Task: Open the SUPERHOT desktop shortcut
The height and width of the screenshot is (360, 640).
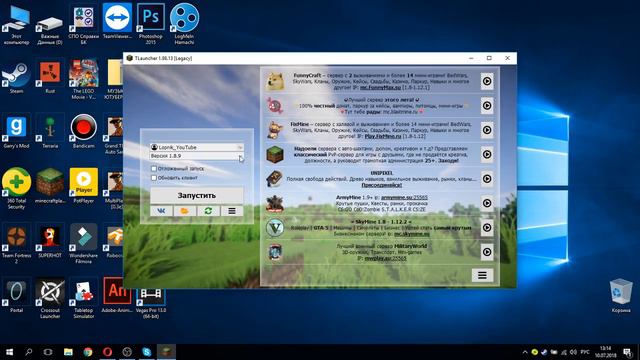Action: [50, 242]
